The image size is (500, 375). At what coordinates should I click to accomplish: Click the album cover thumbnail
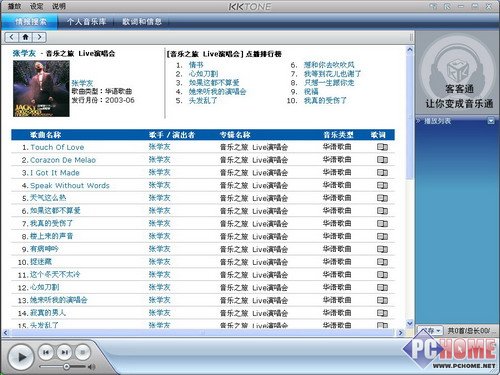tap(41, 89)
